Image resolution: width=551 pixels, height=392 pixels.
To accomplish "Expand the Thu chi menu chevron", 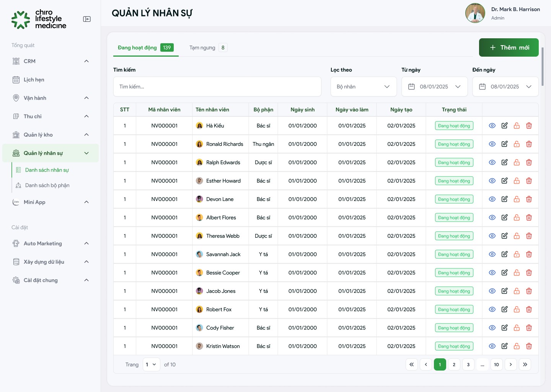I will point(86,116).
